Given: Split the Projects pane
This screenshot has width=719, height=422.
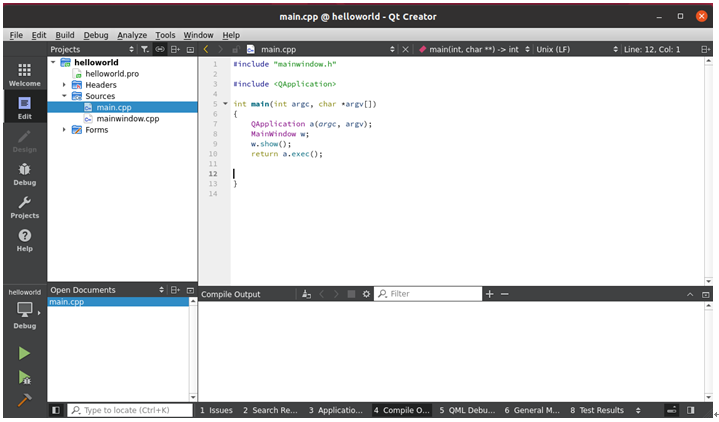Looking at the screenshot, I should click(x=175, y=49).
